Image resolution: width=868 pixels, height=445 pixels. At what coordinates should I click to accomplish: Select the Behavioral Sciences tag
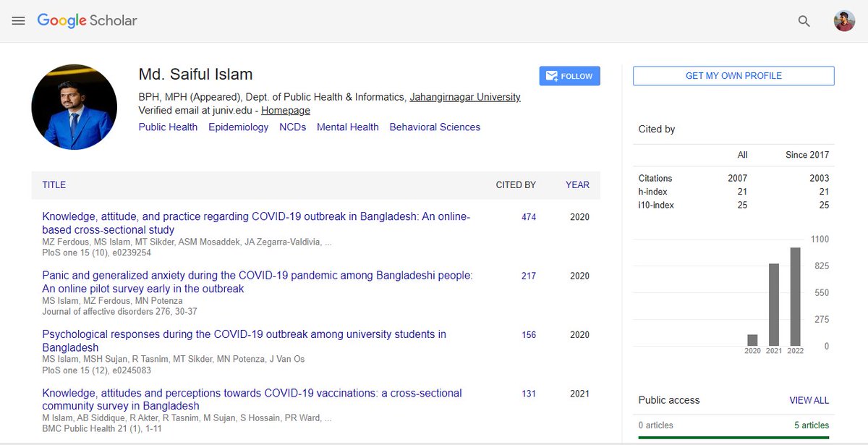(x=434, y=127)
